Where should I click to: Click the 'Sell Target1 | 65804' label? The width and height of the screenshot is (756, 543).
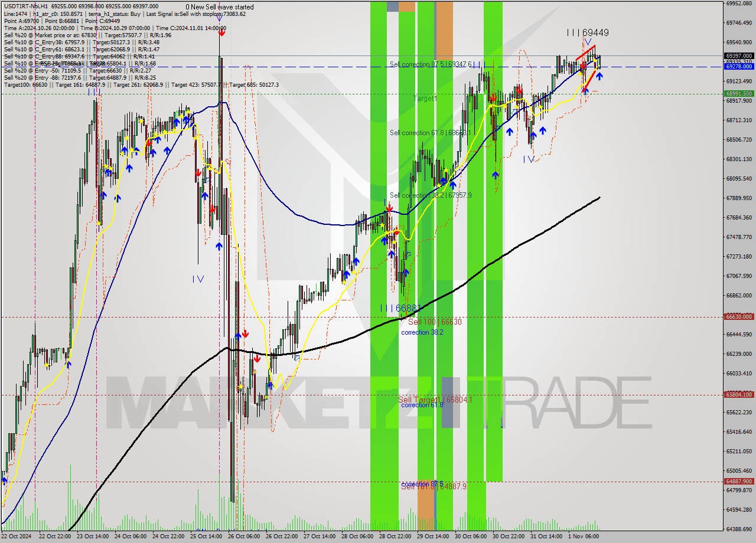click(x=435, y=400)
